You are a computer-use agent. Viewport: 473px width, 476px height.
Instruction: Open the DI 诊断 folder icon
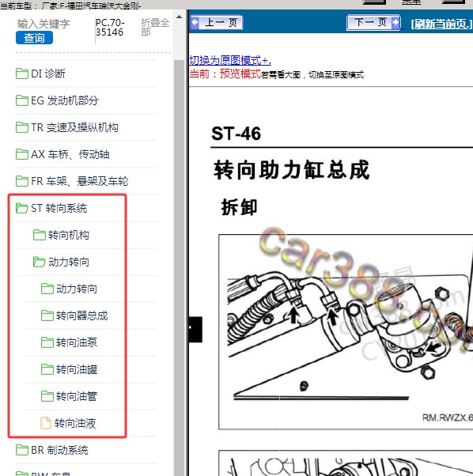coord(22,74)
